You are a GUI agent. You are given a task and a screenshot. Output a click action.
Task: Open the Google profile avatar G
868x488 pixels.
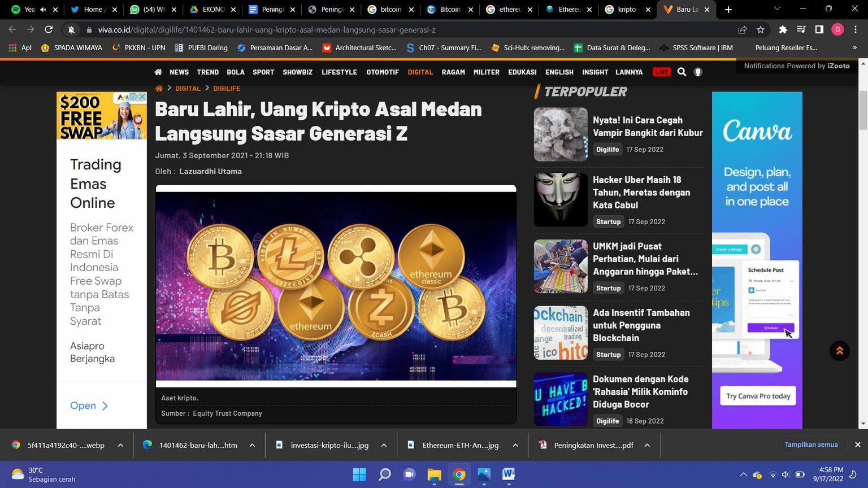[x=837, y=29]
